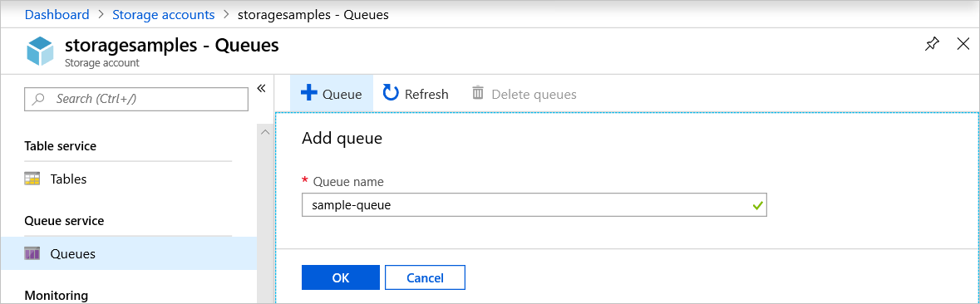The width and height of the screenshot is (980, 304).
Task: Confirm queue creation with OK
Action: [x=341, y=277]
